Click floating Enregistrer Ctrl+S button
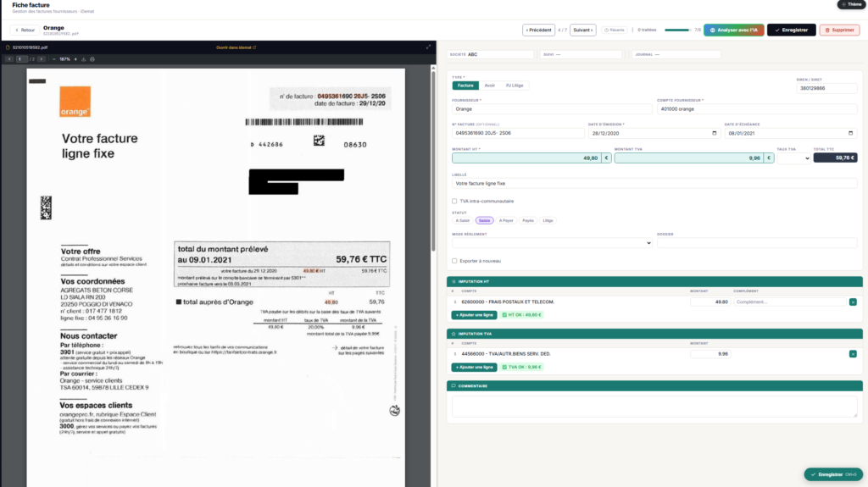The height and width of the screenshot is (487, 868). pyautogui.click(x=833, y=474)
